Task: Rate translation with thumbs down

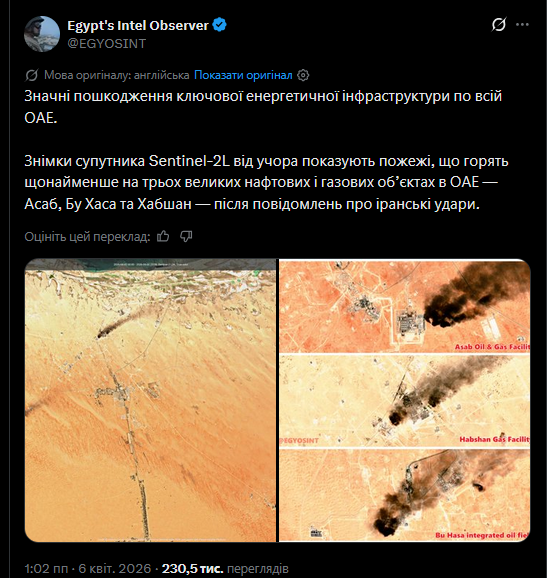Action: (186, 236)
